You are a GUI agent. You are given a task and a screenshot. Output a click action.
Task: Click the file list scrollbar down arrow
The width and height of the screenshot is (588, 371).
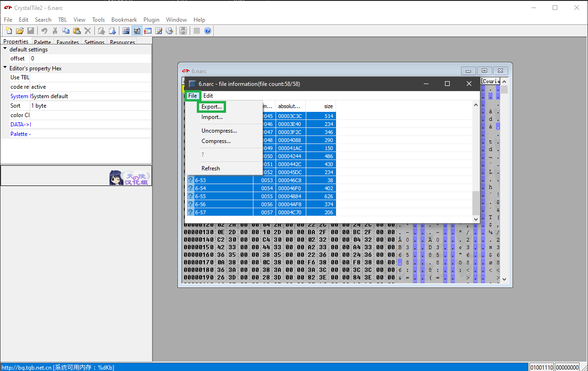pos(476,219)
